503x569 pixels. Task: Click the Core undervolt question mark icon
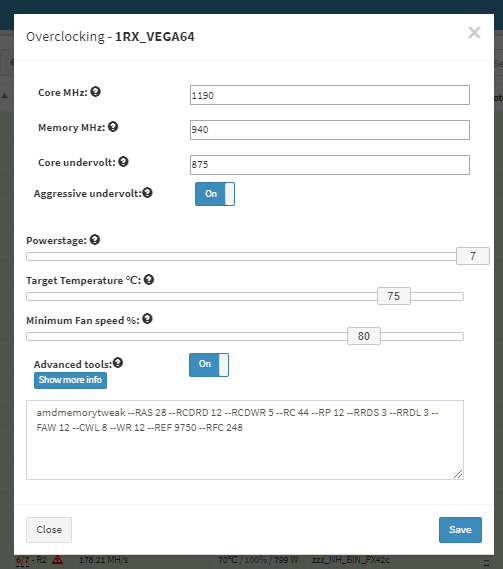pyautogui.click(x=123, y=161)
